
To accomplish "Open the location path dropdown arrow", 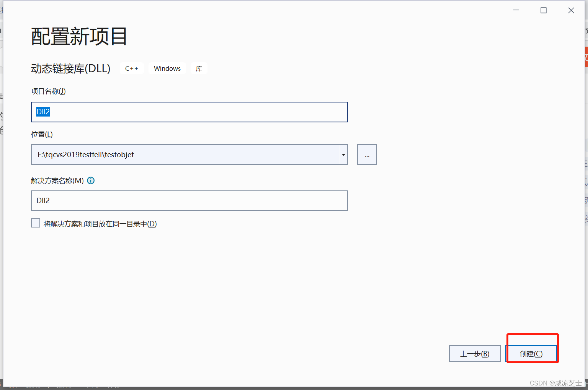I will [x=343, y=154].
